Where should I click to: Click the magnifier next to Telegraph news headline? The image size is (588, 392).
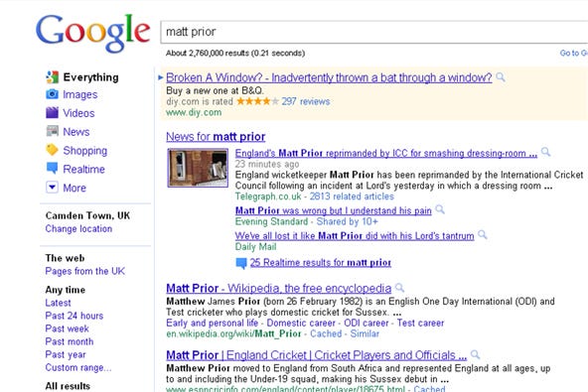[x=545, y=152]
